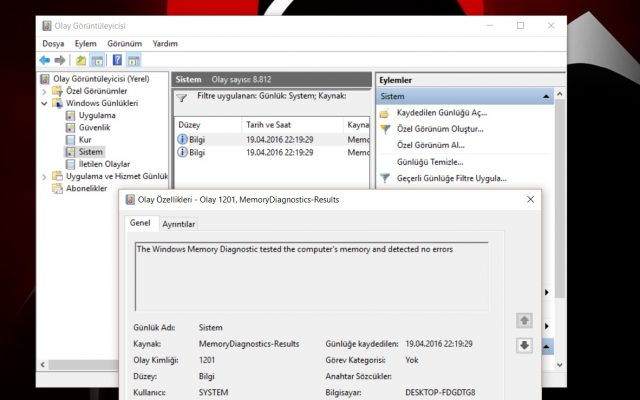Click the Düzey column header
Image resolution: width=640 pixels, height=400 pixels.
tap(208, 125)
